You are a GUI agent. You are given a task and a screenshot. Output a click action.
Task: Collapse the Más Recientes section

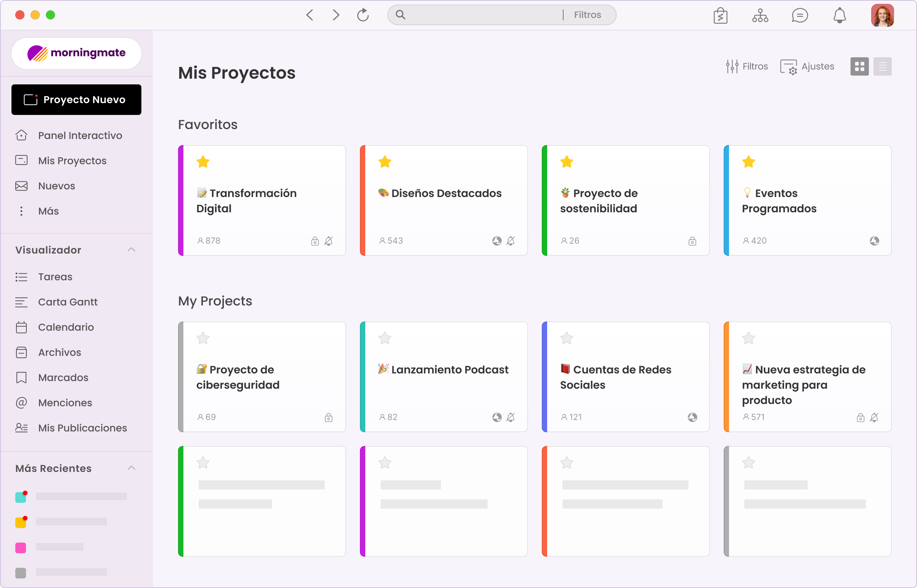click(131, 468)
